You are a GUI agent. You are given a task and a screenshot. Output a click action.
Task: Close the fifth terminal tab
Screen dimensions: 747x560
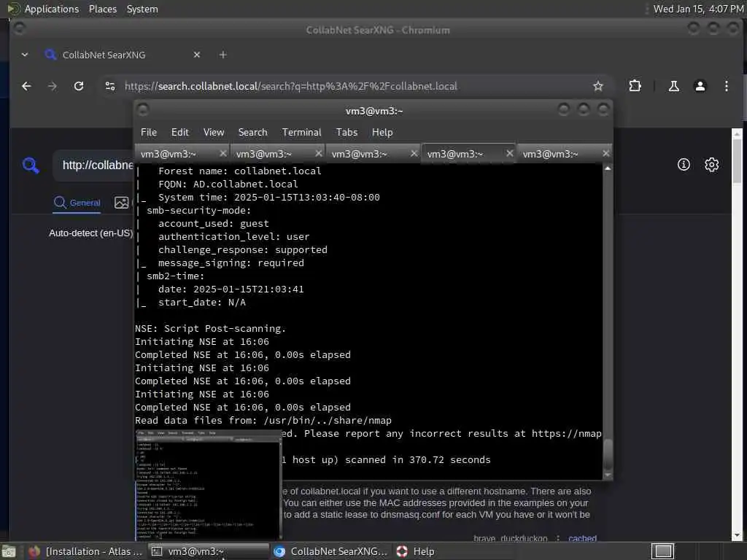(x=605, y=153)
